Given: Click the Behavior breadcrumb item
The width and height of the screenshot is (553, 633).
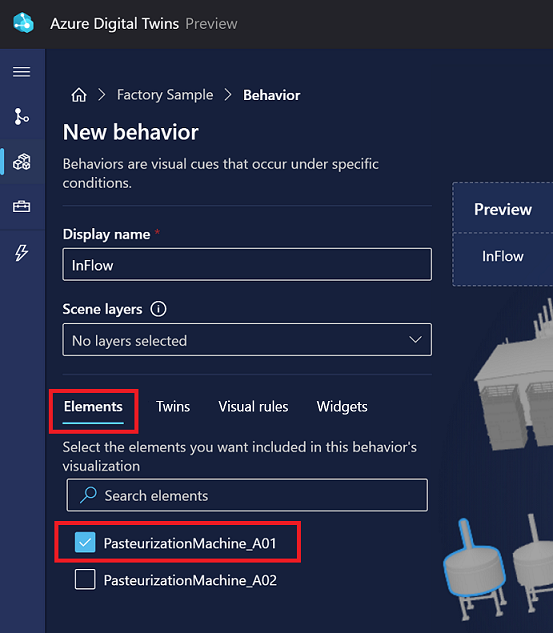Looking at the screenshot, I should click(x=272, y=95).
